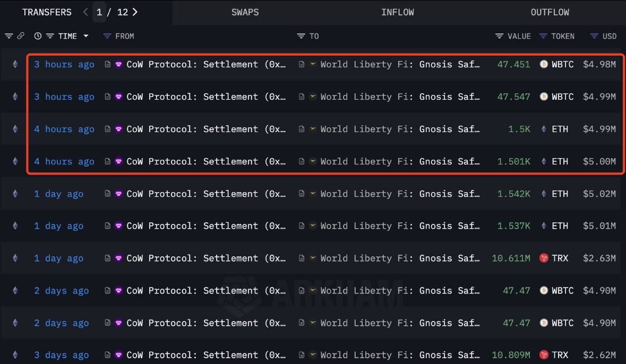Open CoW Protocol: Settlement sender in 1.537K ETH row
626x364 pixels.
click(x=206, y=226)
